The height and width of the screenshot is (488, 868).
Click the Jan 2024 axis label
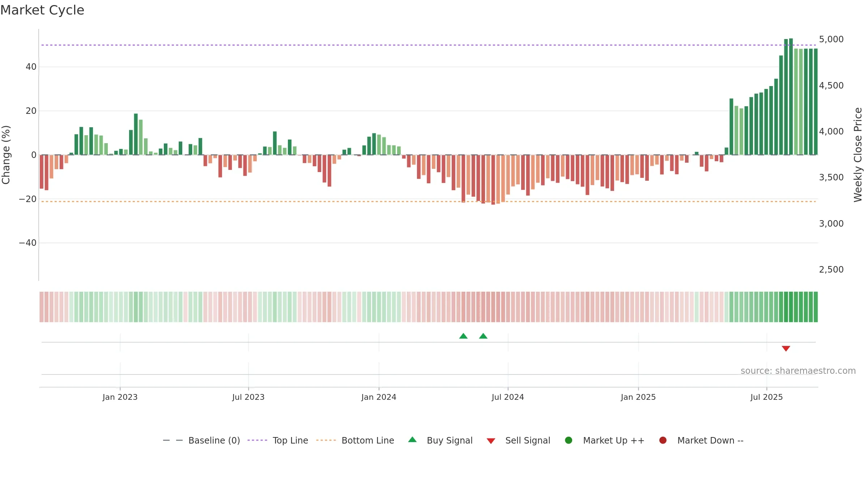tap(379, 397)
